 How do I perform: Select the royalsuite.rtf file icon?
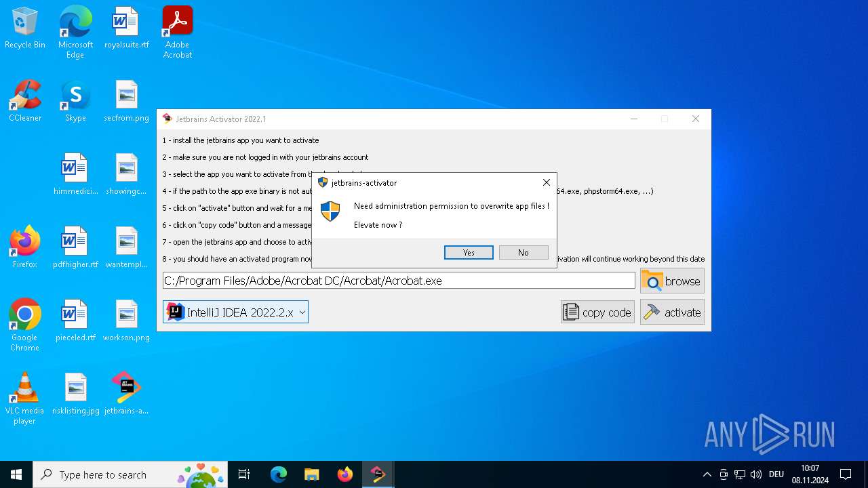(x=127, y=28)
